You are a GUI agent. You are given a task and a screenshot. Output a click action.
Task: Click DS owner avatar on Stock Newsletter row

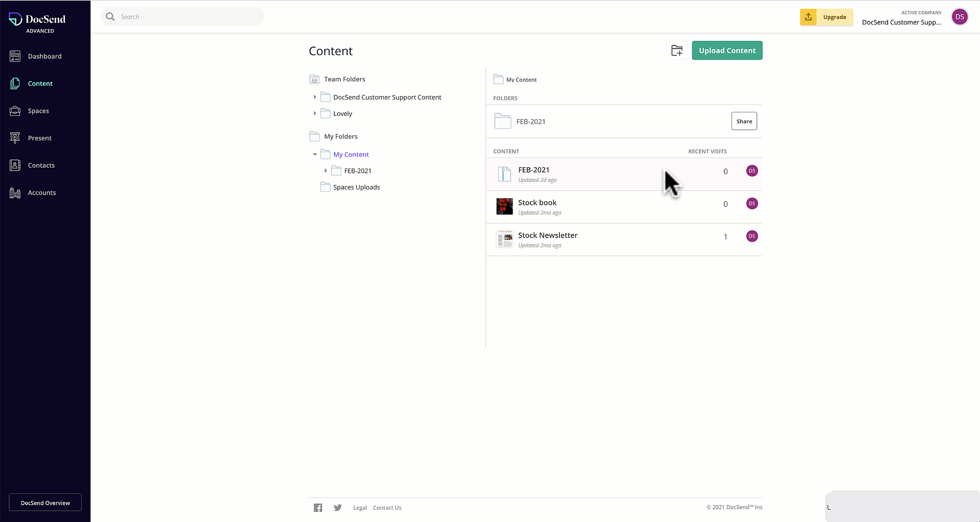[x=752, y=236]
